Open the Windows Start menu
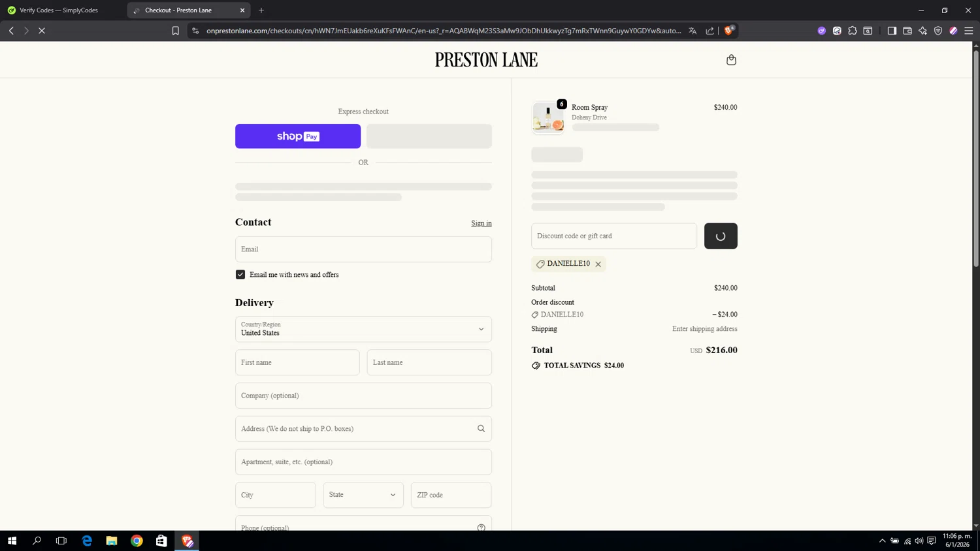 12,541
